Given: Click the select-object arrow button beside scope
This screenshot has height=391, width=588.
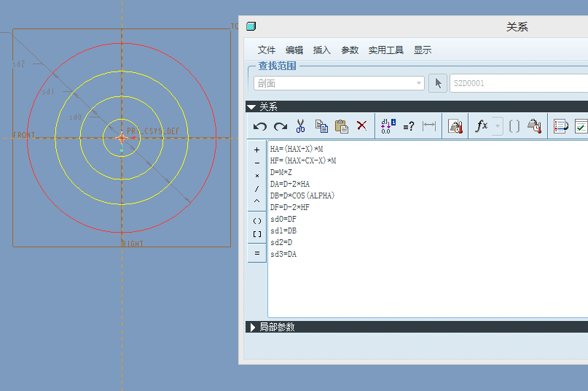Looking at the screenshot, I should pyautogui.click(x=437, y=83).
